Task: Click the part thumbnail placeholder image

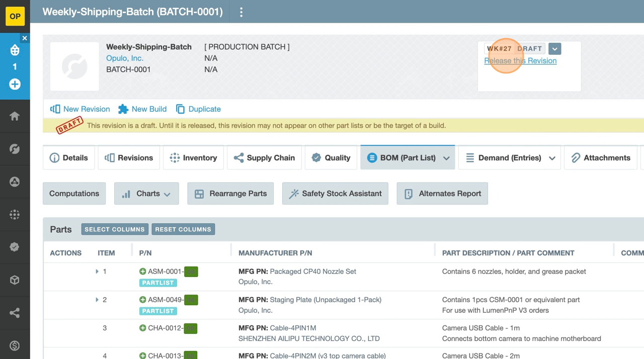Action: [74, 66]
